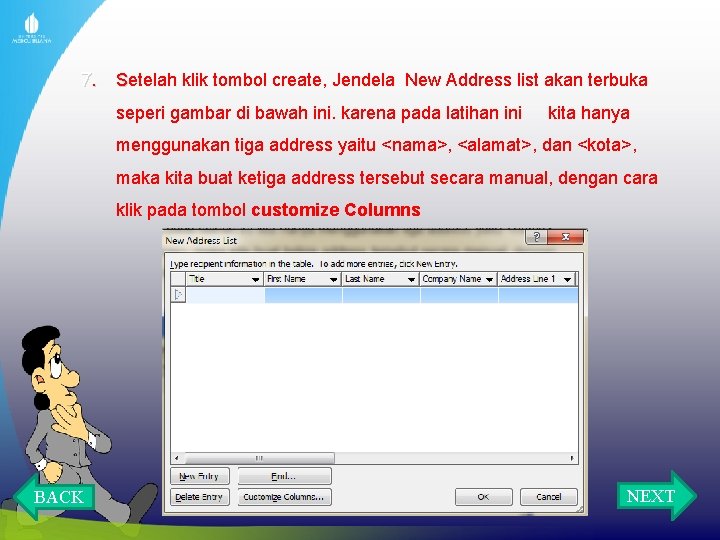Click the empty Address Line 1 cell
This screenshot has height=540, width=720.
pyautogui.click(x=538, y=295)
